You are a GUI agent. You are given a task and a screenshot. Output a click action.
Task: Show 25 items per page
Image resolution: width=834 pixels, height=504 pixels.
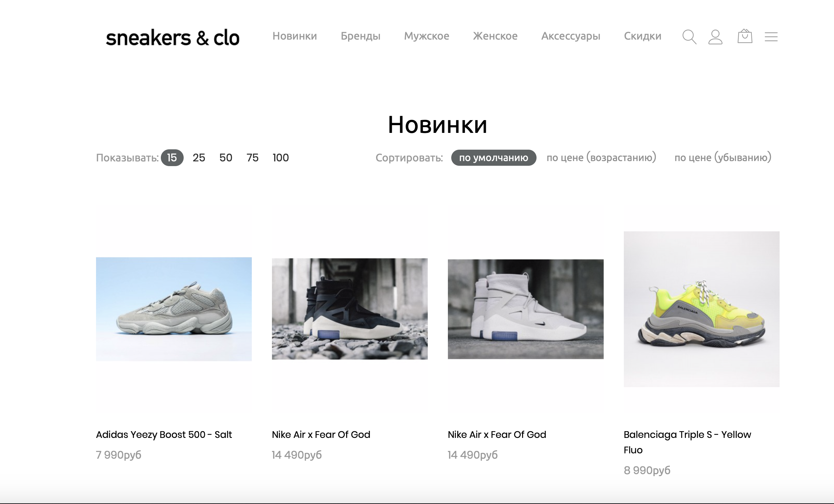click(199, 158)
